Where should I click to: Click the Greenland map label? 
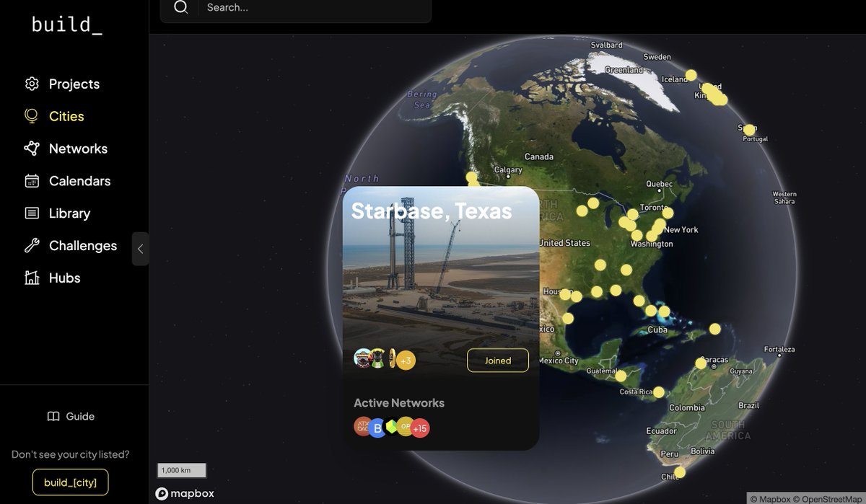tap(624, 70)
